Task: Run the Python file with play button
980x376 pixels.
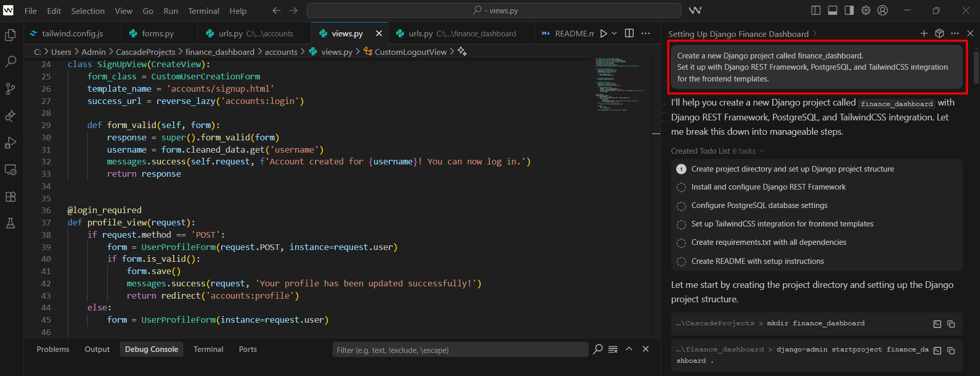Action: [604, 33]
